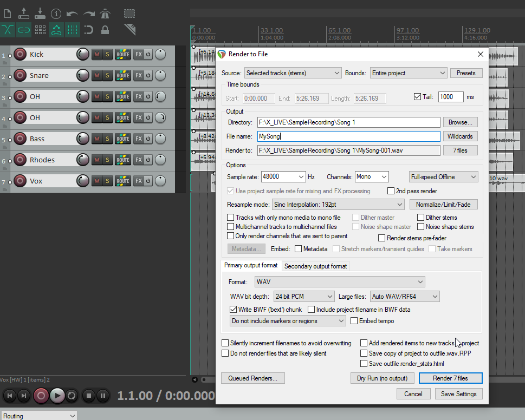
Task: Open Project Settings info icon
Action: [56, 14]
